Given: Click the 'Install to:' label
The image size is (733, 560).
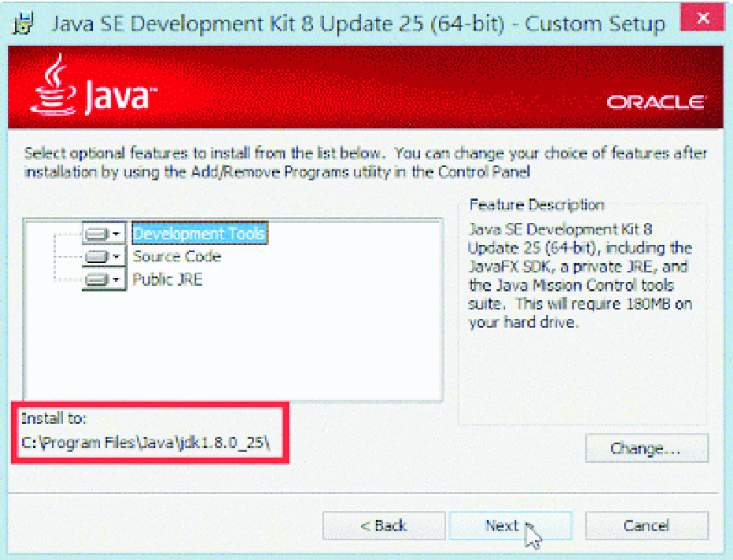Looking at the screenshot, I should tap(54, 418).
